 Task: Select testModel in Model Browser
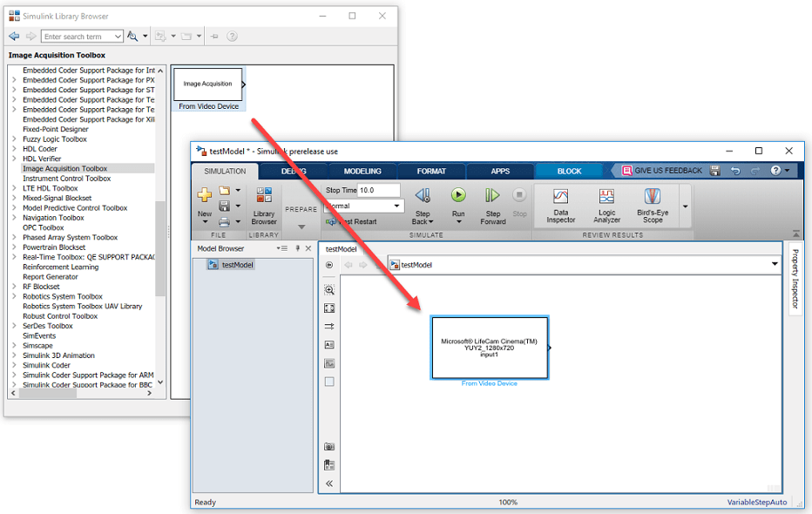(x=231, y=265)
